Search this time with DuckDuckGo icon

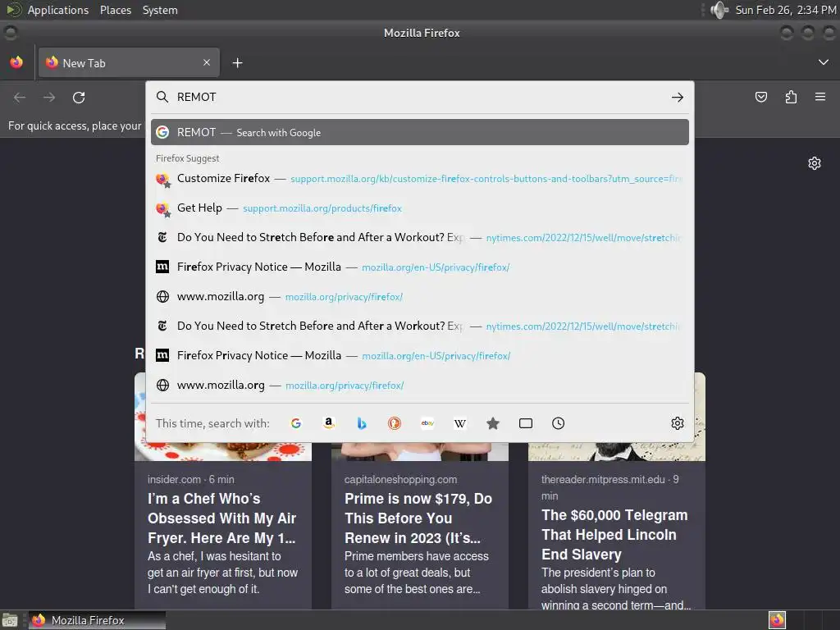coord(395,423)
